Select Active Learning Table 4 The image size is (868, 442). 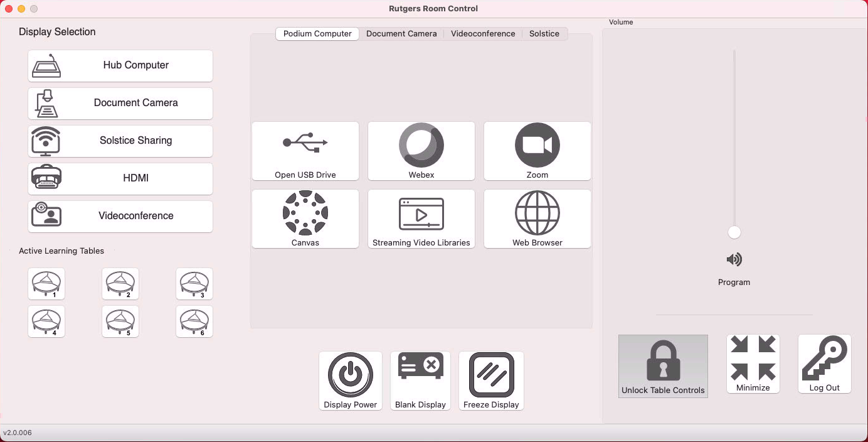(x=46, y=321)
